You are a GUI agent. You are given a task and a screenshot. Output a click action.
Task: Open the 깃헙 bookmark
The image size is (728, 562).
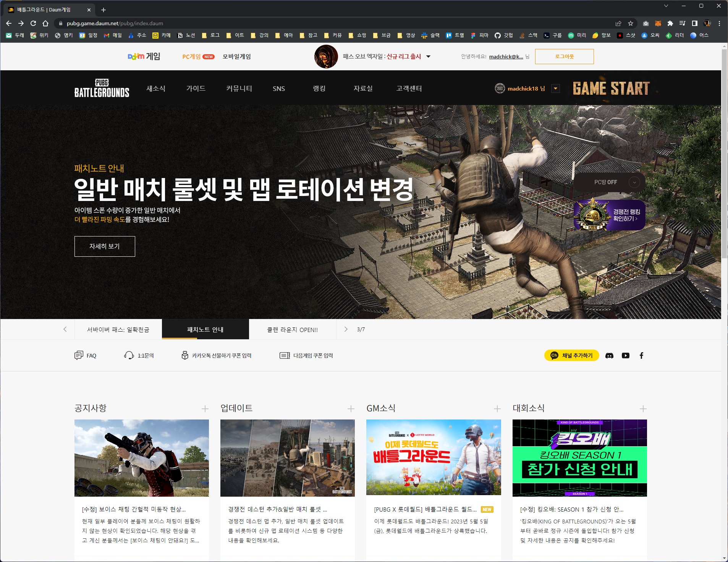pyautogui.click(x=504, y=35)
